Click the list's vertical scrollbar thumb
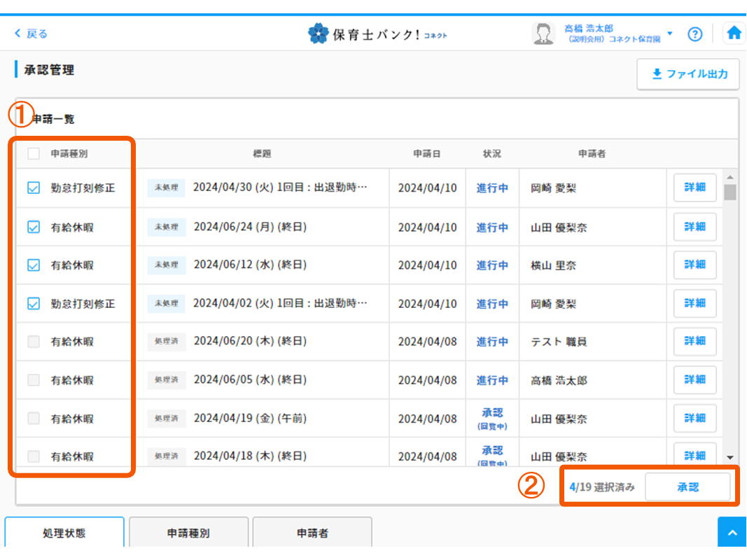 [730, 192]
